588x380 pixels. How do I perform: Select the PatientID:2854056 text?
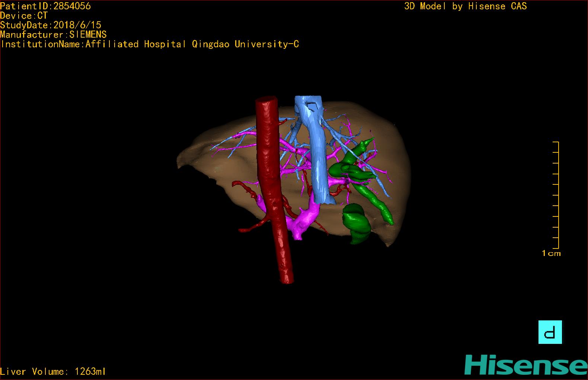tap(45, 6)
